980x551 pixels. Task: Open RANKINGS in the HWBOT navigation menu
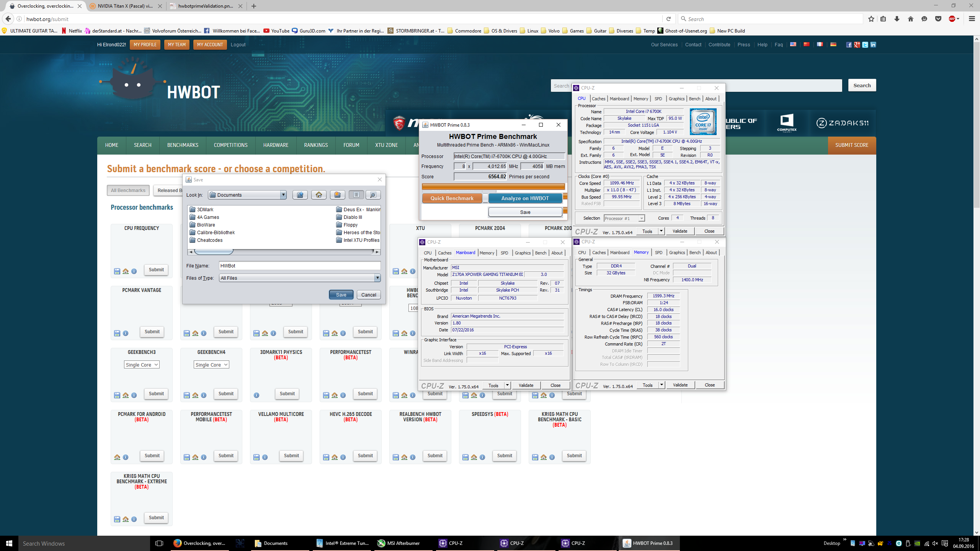316,145
